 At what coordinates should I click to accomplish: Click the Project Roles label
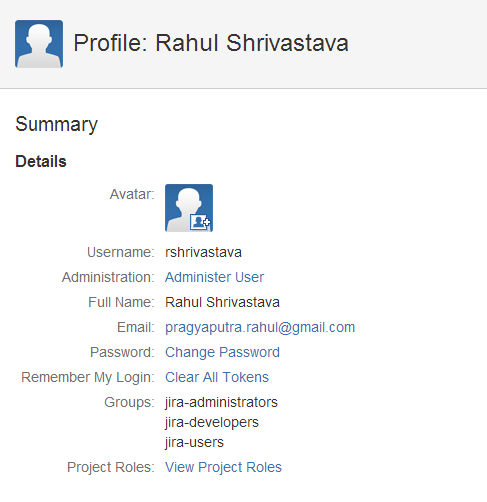(111, 467)
